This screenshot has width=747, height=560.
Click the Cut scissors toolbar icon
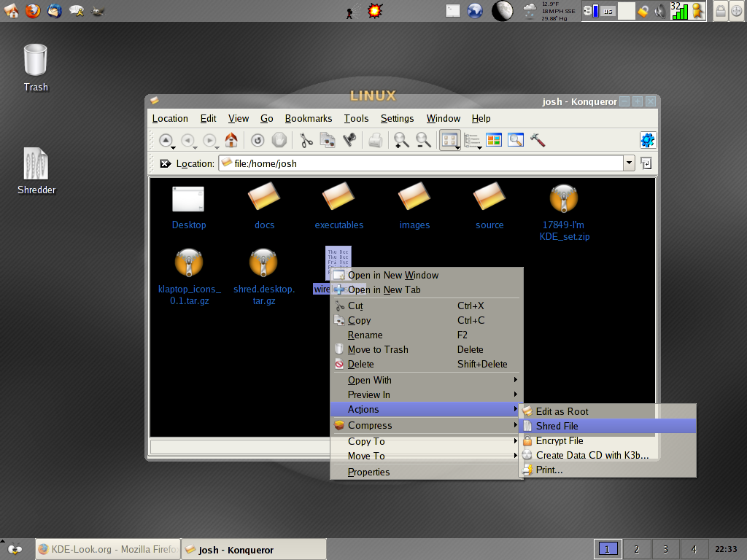tap(306, 140)
